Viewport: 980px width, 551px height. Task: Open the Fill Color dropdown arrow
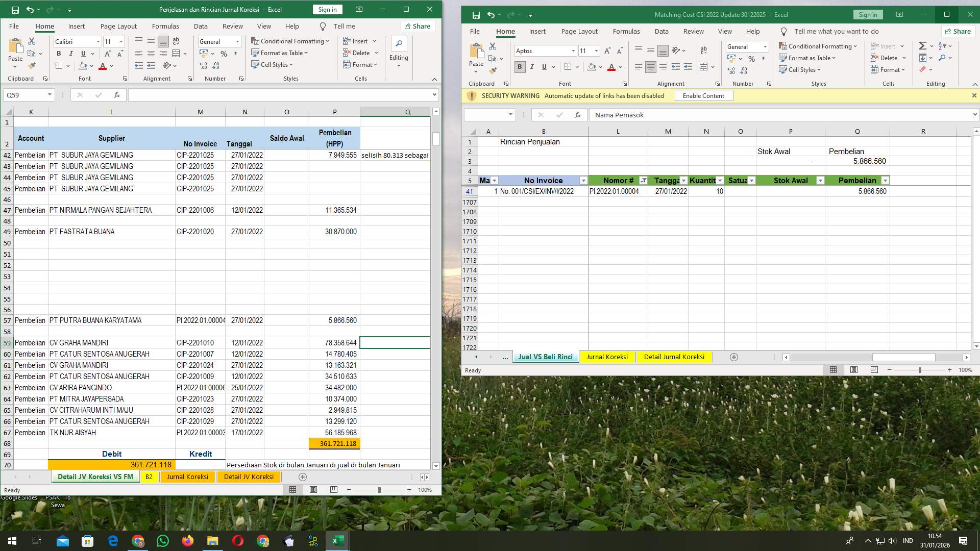point(90,65)
